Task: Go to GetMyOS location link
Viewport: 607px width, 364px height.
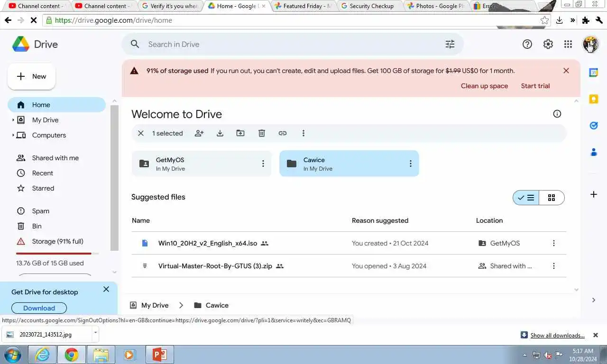Action: click(499, 243)
